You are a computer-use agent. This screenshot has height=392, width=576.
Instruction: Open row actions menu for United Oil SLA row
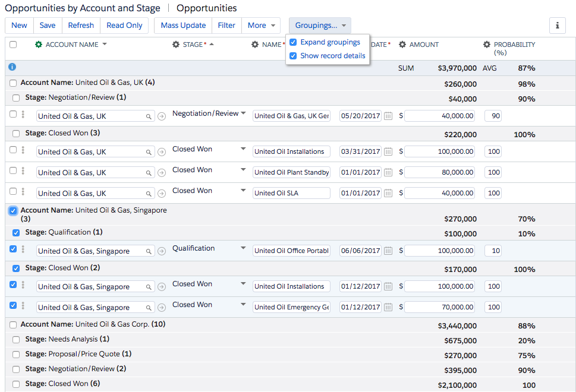(x=23, y=192)
